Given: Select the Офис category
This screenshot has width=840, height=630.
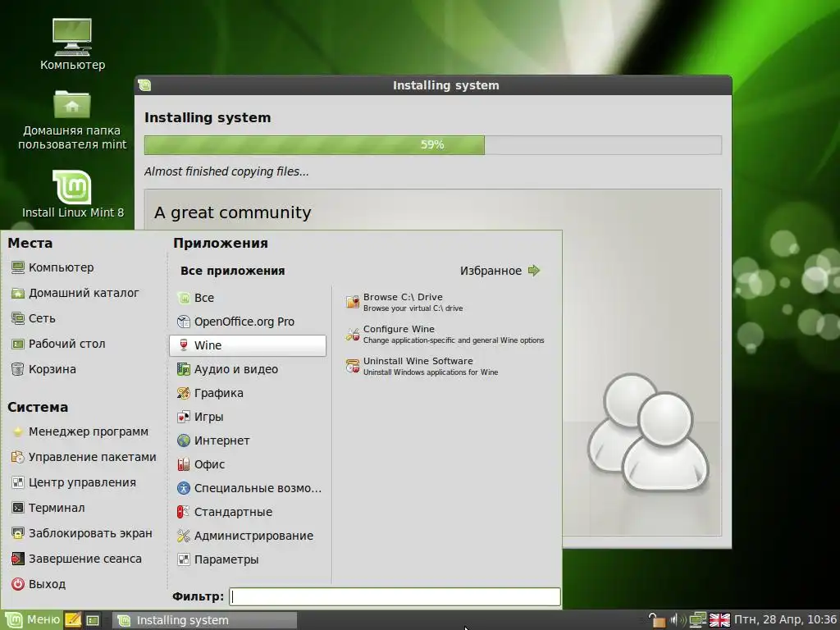Looking at the screenshot, I should [248, 464].
